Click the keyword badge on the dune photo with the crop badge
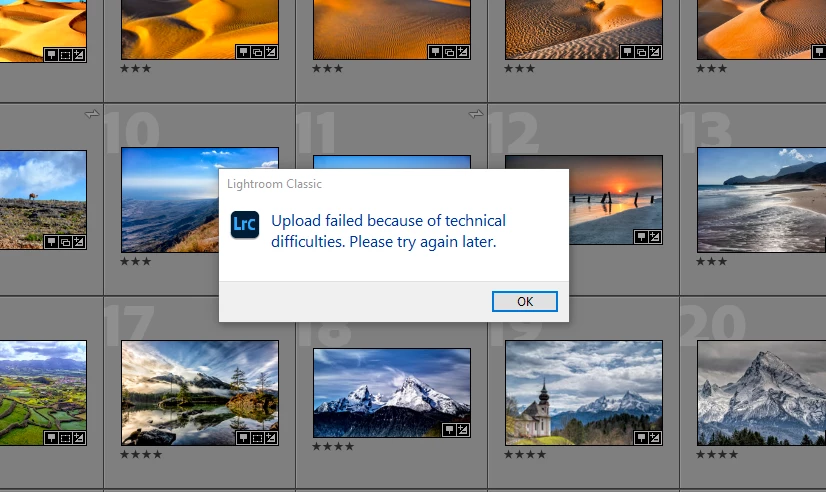 [51, 55]
